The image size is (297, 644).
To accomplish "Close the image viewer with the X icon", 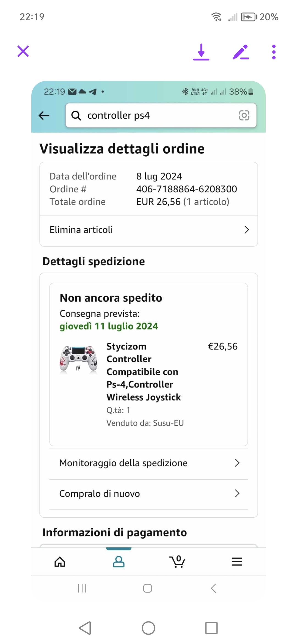I will coord(23,51).
